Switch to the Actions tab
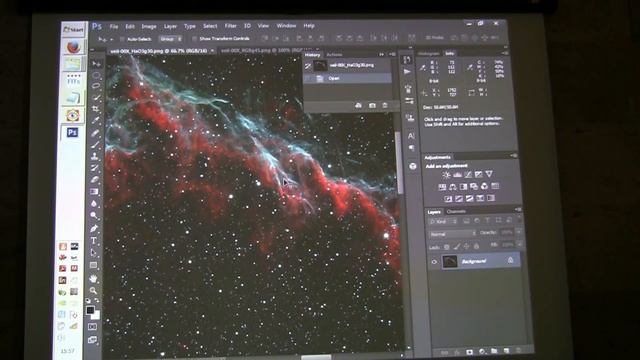This screenshot has height=360, width=640. coord(334,55)
